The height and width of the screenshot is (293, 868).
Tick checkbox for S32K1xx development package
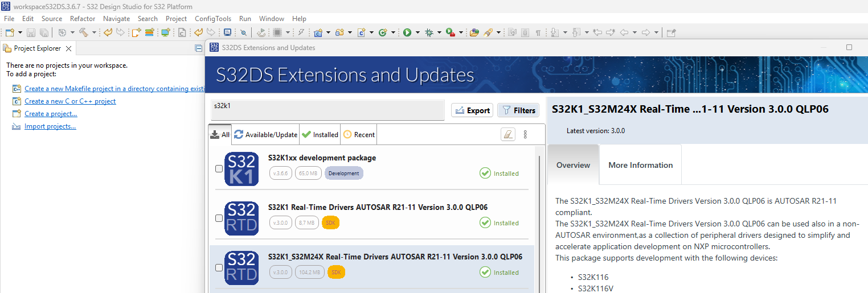tap(219, 169)
